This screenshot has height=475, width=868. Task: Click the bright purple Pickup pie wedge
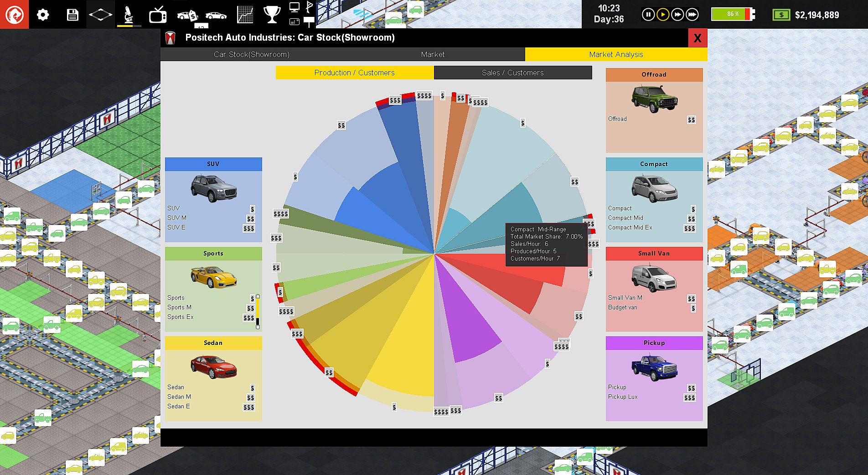[x=465, y=322]
